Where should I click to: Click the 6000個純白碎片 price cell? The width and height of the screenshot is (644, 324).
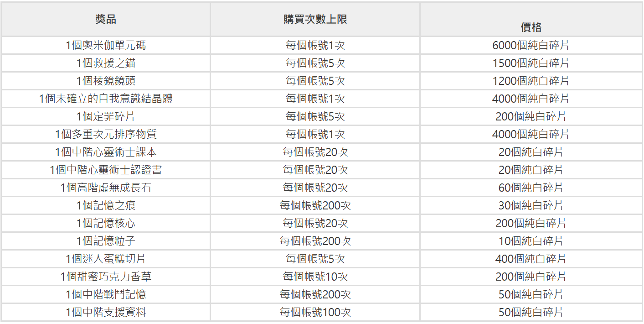point(531,45)
